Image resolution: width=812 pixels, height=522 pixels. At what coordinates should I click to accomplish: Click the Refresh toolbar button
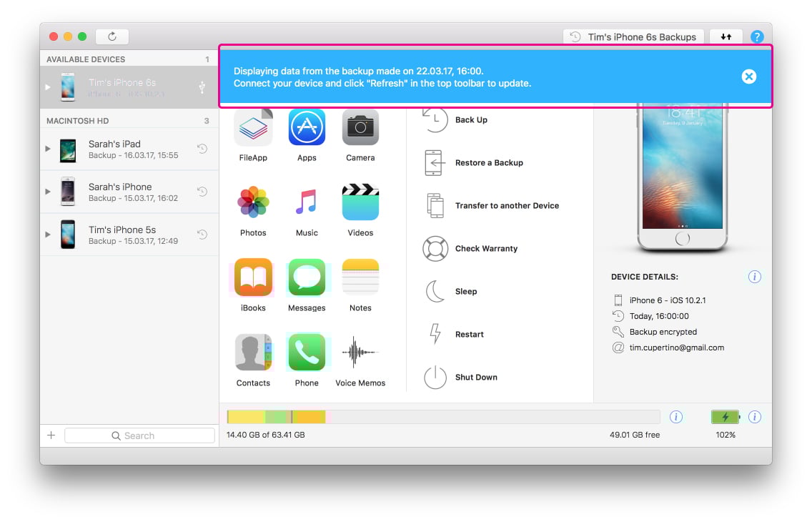coord(112,36)
